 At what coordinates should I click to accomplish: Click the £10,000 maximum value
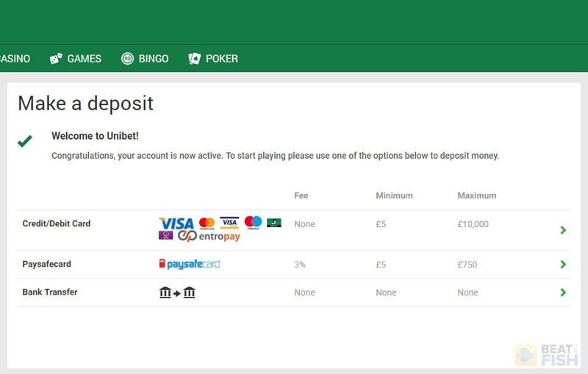473,224
